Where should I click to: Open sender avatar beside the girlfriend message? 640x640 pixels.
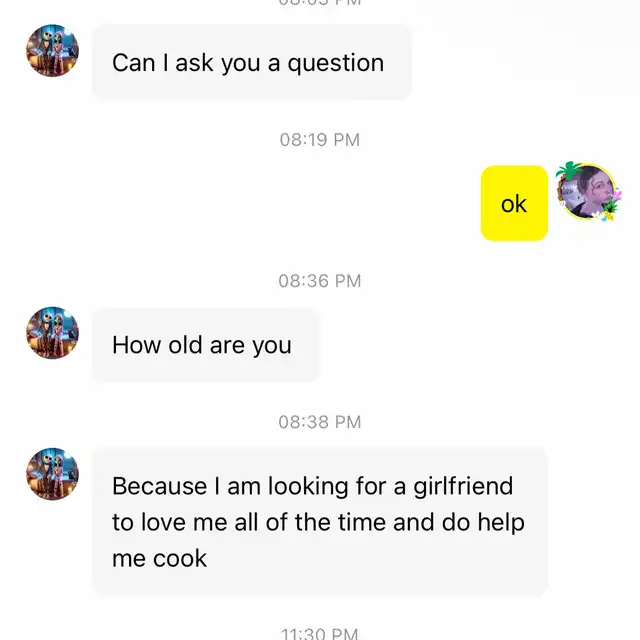coord(53,474)
